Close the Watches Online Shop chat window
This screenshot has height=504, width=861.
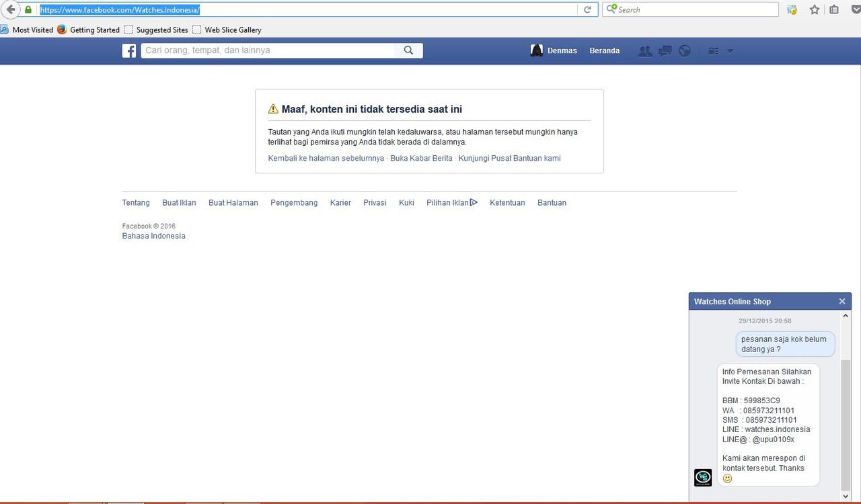pos(842,301)
